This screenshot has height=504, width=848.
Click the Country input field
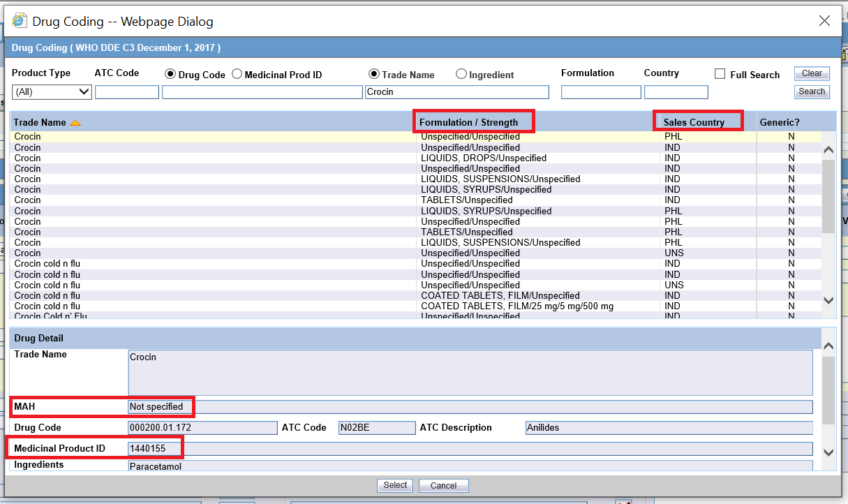(676, 91)
